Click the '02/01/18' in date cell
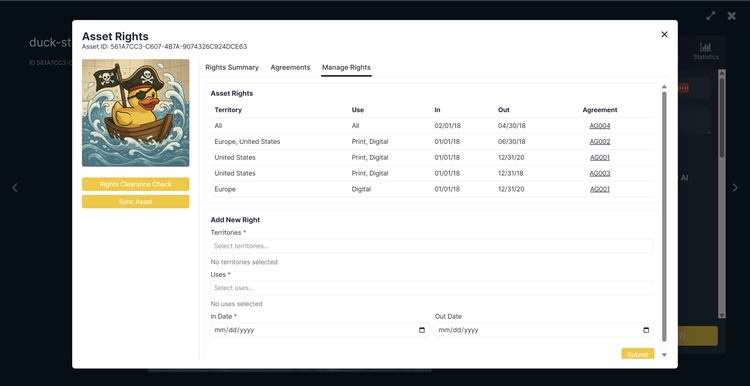750x386 pixels. point(447,126)
